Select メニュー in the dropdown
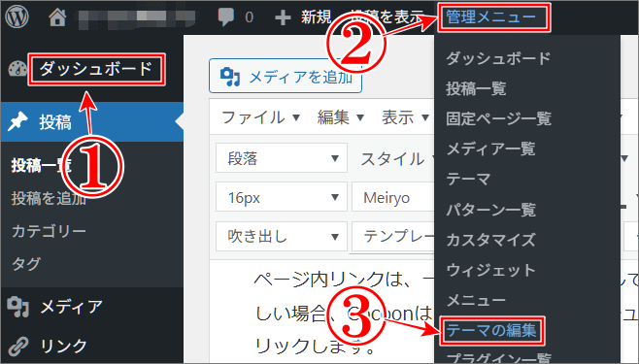This screenshot has height=364, width=639. (x=476, y=300)
